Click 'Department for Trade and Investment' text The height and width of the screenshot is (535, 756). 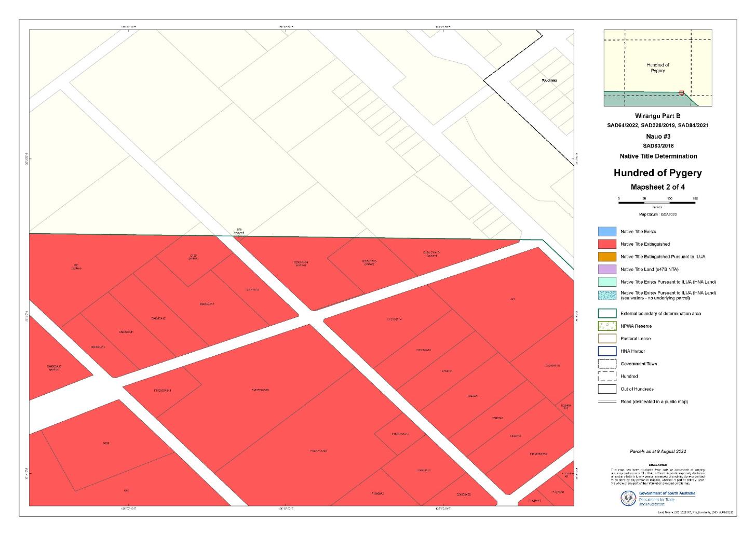click(x=657, y=502)
